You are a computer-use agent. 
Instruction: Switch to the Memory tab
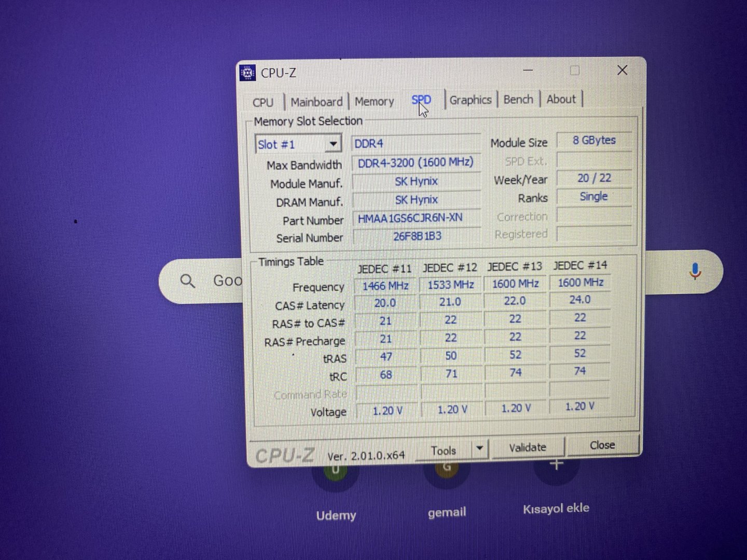click(374, 101)
